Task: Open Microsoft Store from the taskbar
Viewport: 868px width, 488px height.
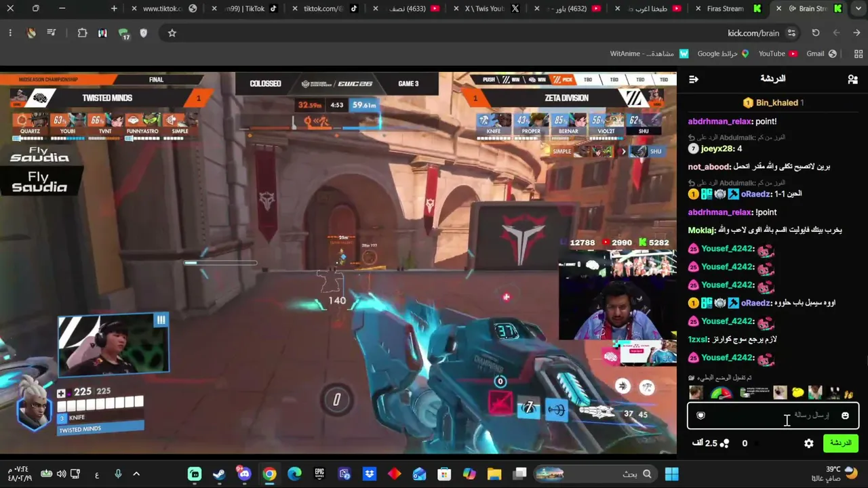Action: tap(444, 474)
